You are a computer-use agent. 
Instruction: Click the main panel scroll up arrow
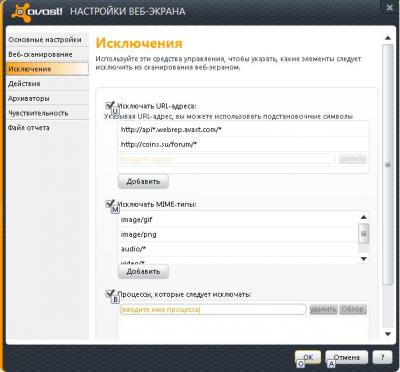point(388,38)
